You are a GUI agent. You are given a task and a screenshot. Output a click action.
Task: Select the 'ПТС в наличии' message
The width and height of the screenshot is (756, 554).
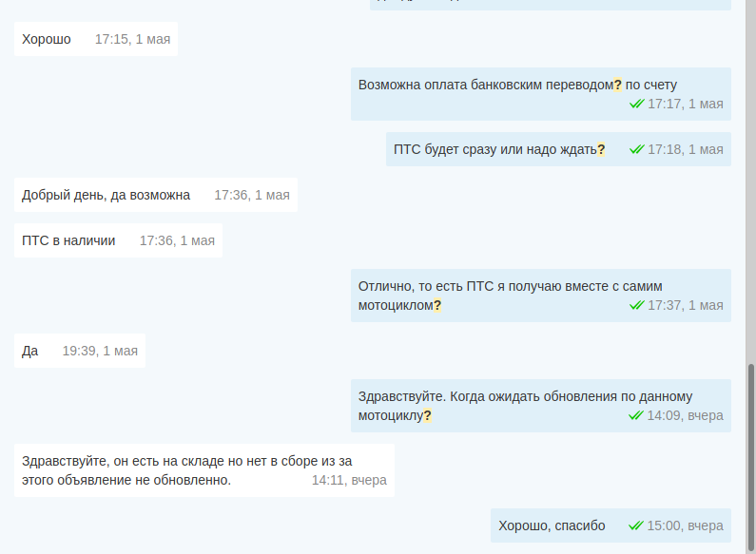click(x=68, y=240)
